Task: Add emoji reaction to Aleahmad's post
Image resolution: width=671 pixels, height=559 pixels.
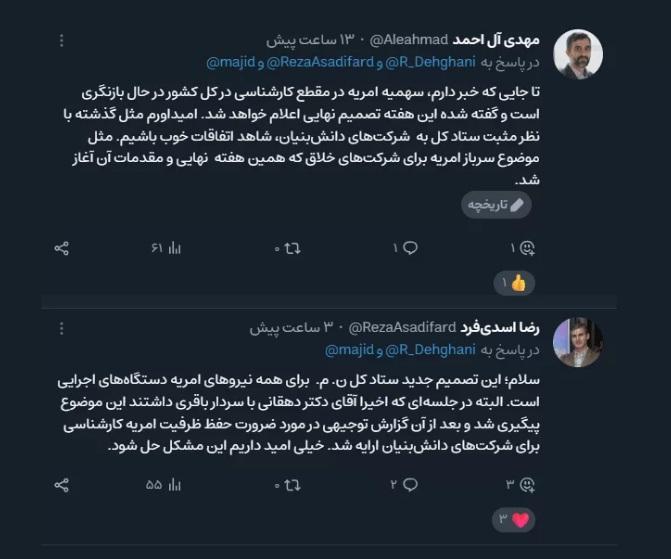Action: coord(527,248)
